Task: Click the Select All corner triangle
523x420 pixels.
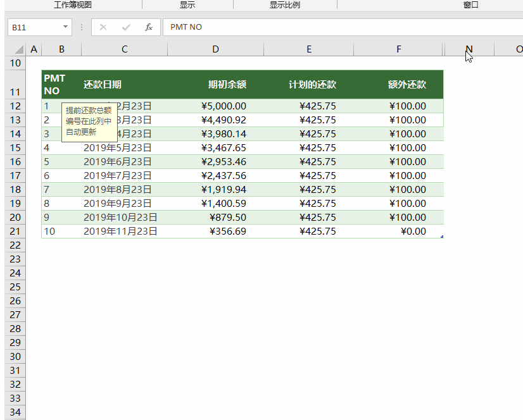Action: (x=19, y=49)
